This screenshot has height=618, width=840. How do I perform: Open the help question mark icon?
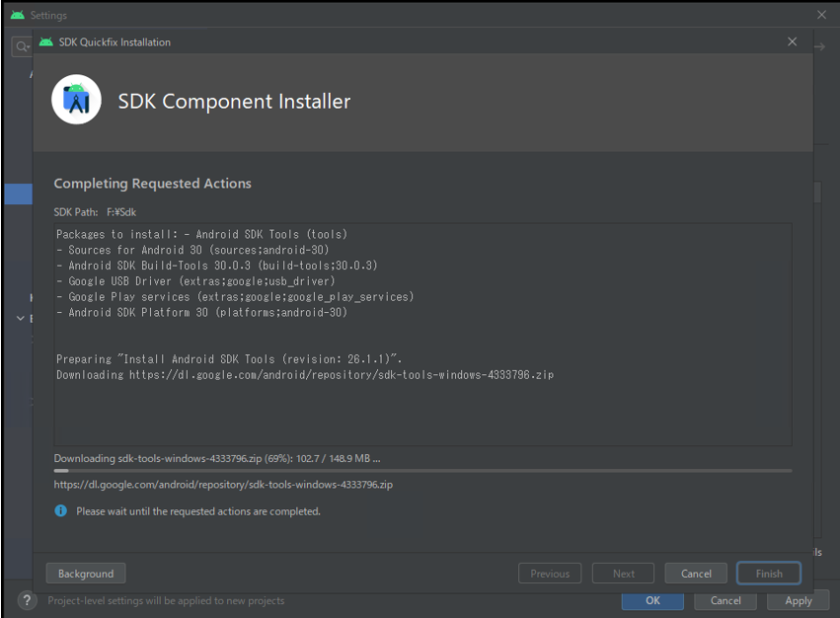point(27,600)
